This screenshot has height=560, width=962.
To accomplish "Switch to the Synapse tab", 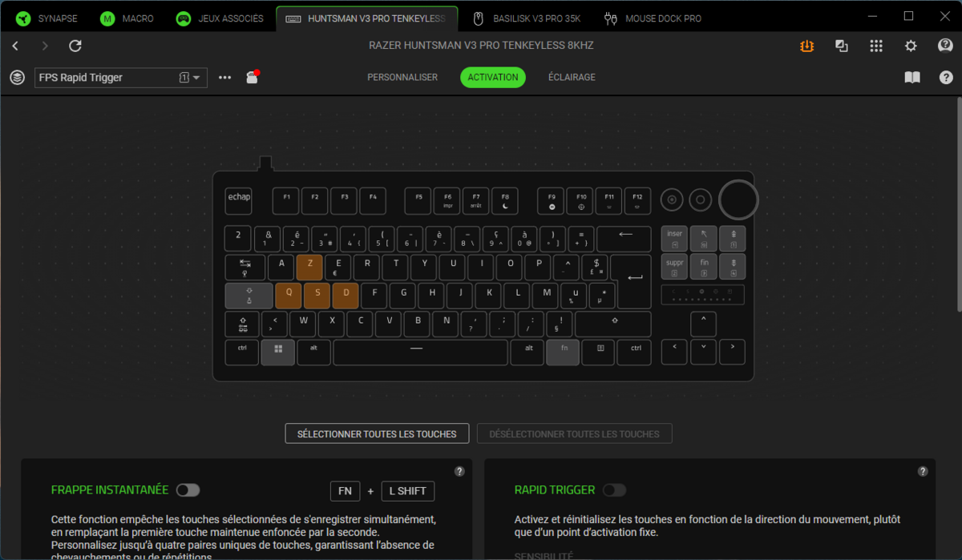I will point(48,18).
